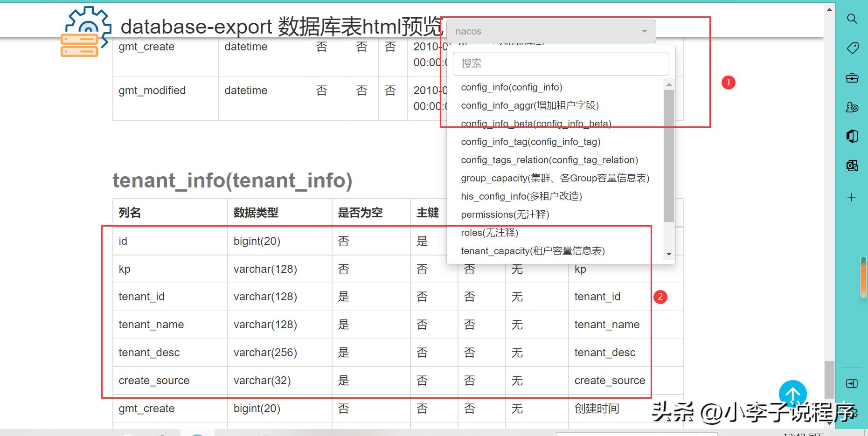Click the database-export gear logo
Screen dimensions: 868x436
tap(86, 32)
